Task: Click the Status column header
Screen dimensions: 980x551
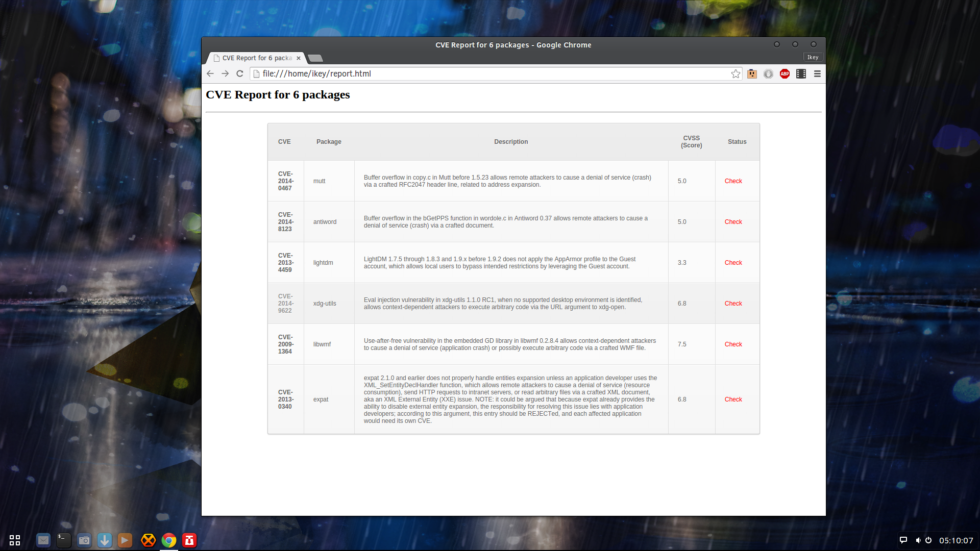Action: [737, 142]
